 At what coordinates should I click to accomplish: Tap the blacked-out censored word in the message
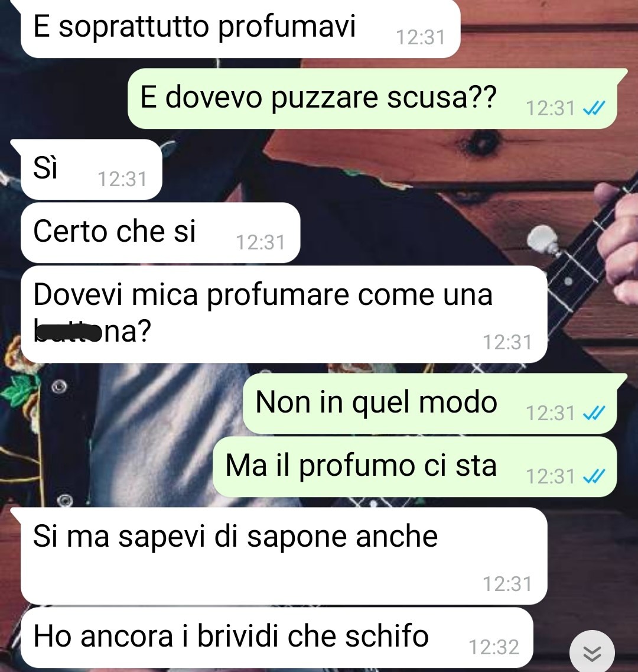tap(68, 333)
